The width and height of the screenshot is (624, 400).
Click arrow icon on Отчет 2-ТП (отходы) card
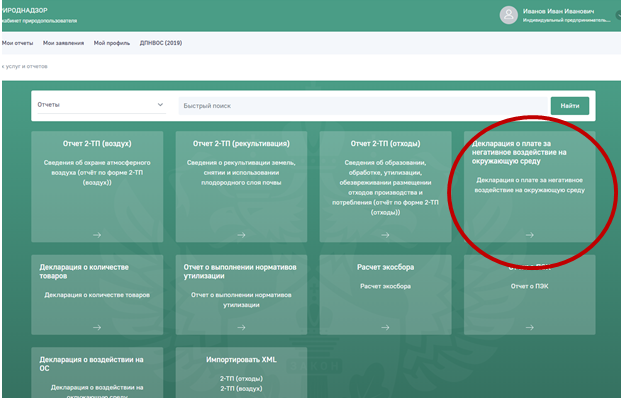point(385,235)
